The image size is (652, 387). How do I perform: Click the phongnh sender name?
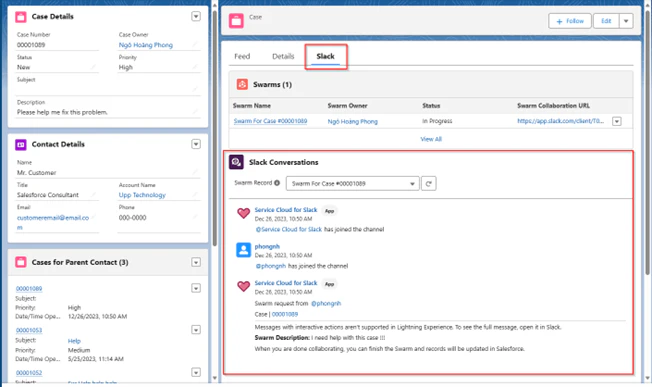pyautogui.click(x=267, y=246)
